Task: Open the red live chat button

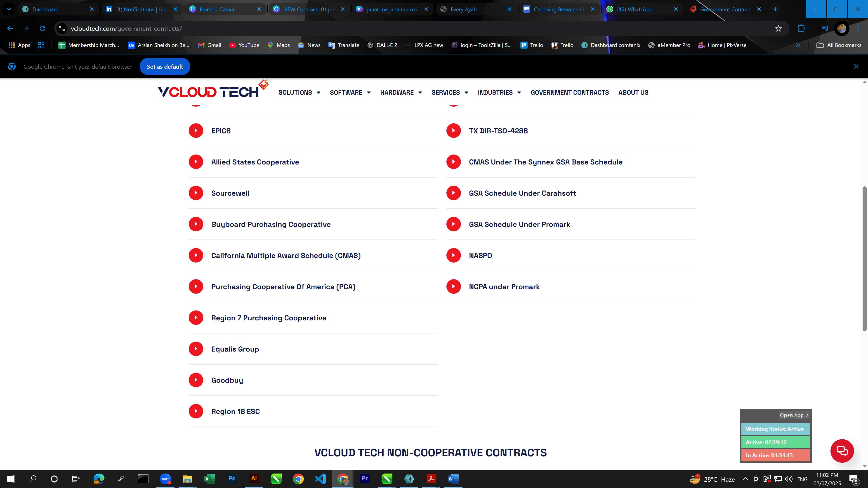Action: point(842,451)
